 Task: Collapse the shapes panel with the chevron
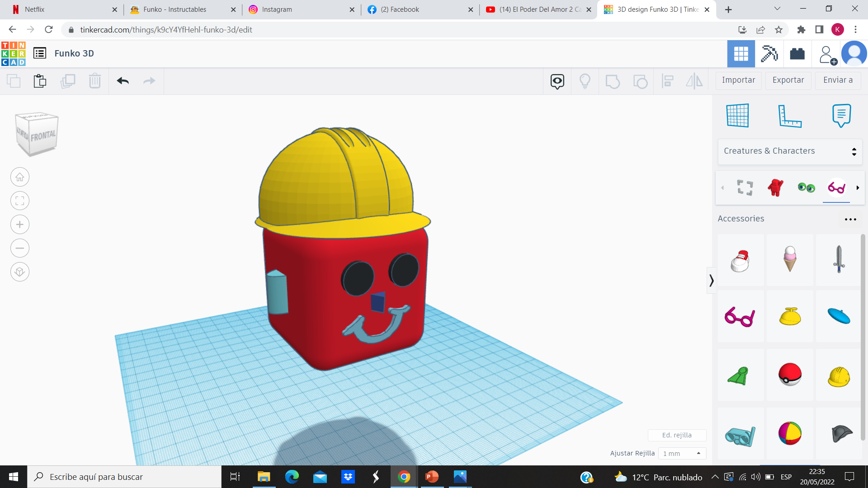pos(711,281)
